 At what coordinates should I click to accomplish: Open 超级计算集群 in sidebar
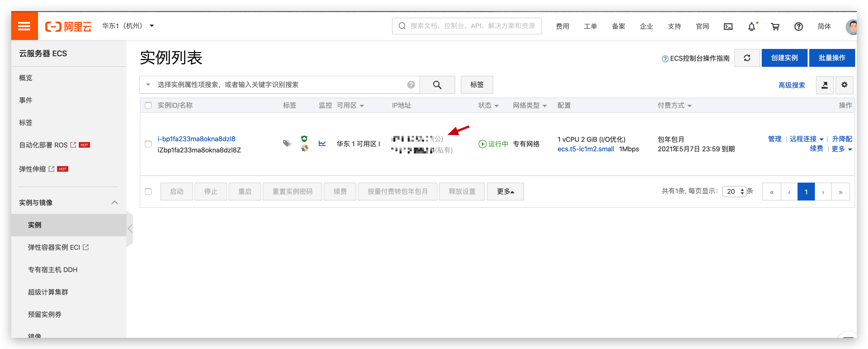[x=48, y=292]
